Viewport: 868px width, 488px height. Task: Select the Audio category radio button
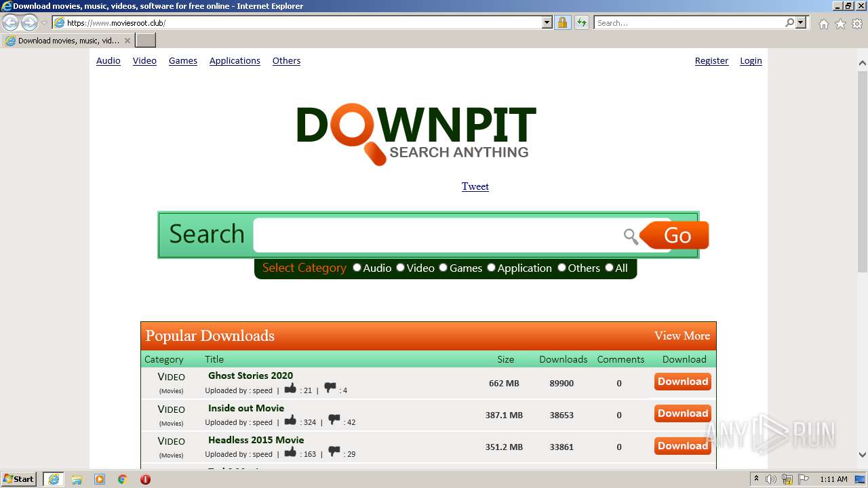click(357, 268)
